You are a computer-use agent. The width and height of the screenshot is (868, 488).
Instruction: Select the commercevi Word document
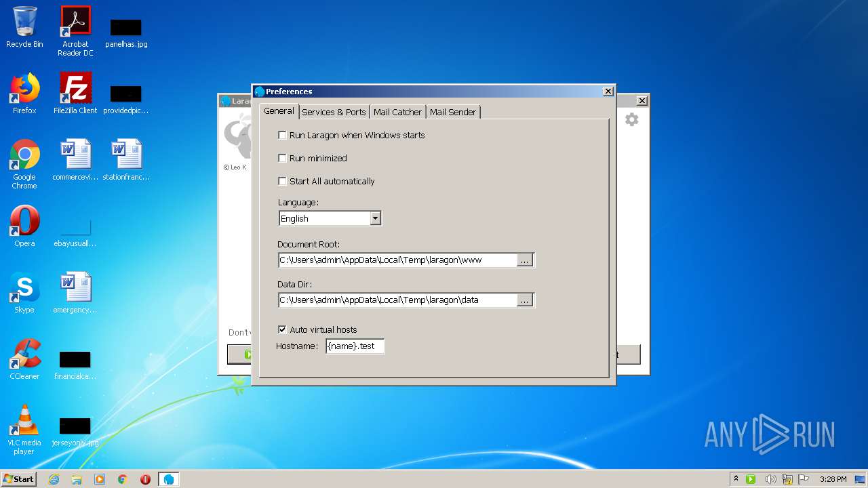pyautogui.click(x=75, y=160)
